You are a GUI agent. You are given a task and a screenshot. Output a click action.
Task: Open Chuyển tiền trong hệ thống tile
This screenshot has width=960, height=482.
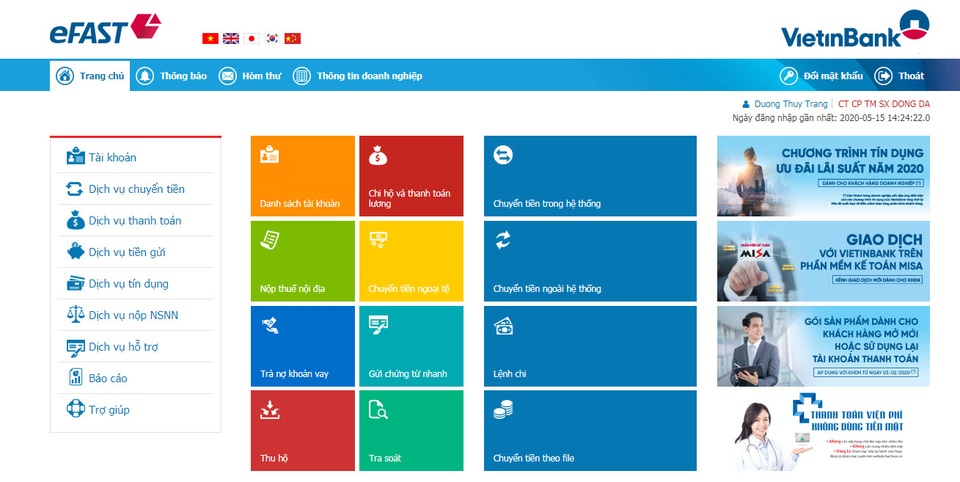(x=590, y=176)
